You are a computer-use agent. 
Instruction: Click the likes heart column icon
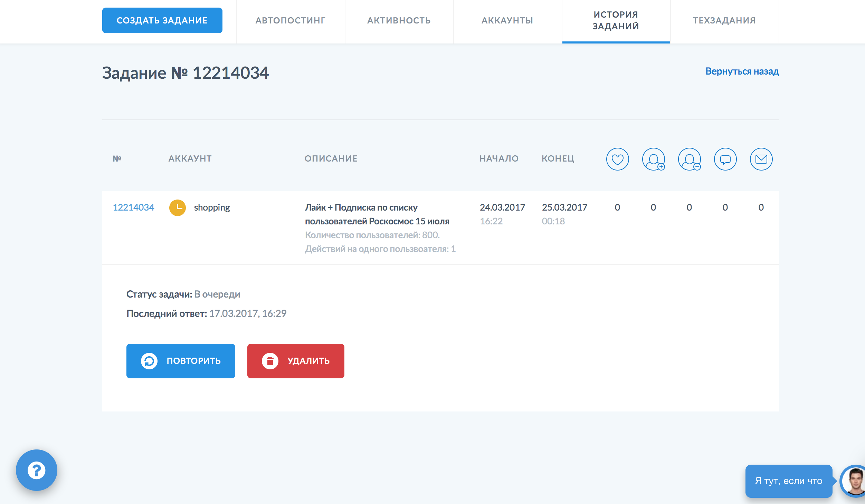pyautogui.click(x=617, y=159)
